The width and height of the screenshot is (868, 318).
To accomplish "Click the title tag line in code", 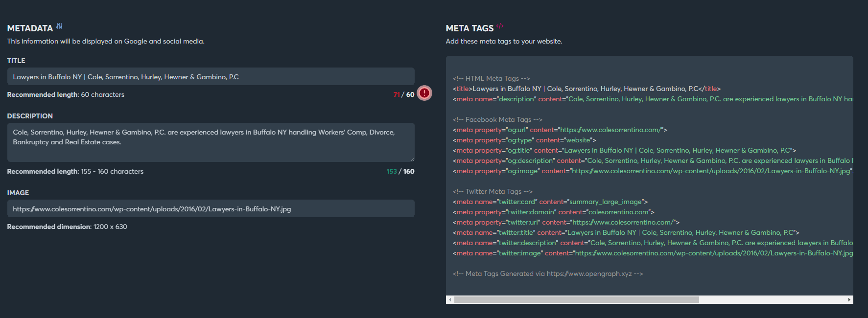I will pyautogui.click(x=586, y=89).
